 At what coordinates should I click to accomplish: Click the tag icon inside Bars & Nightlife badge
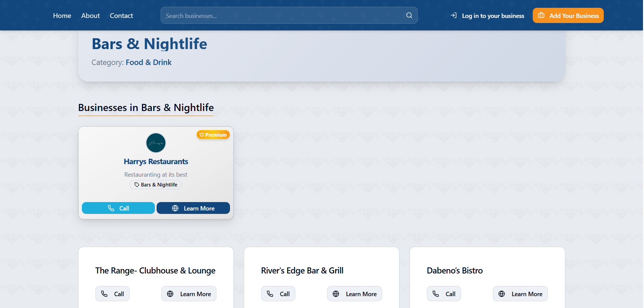tap(136, 184)
